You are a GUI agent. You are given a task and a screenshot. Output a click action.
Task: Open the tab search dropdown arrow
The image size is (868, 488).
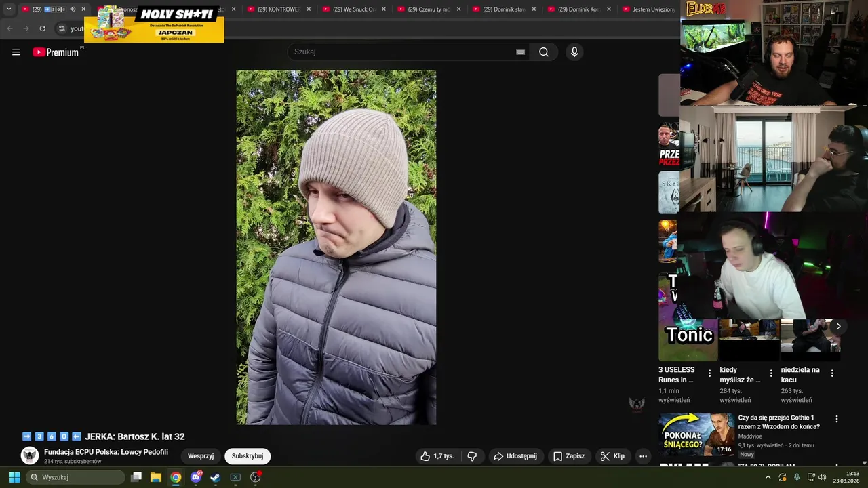(x=9, y=9)
